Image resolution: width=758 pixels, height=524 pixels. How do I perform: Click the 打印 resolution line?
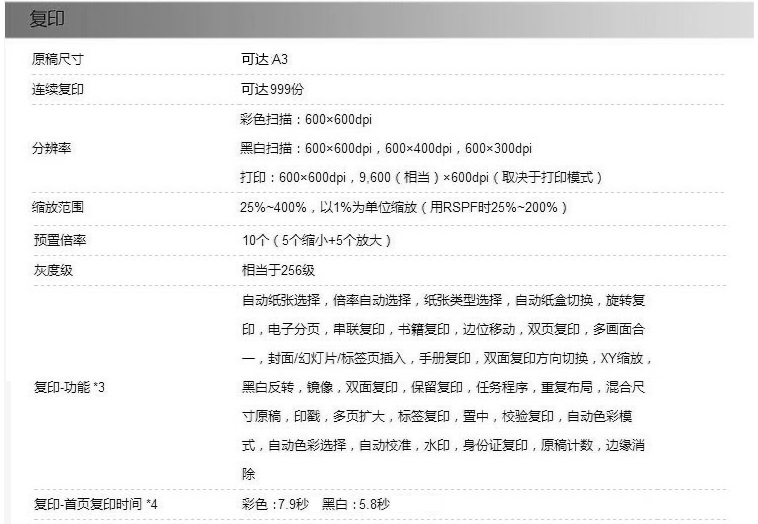(x=421, y=177)
